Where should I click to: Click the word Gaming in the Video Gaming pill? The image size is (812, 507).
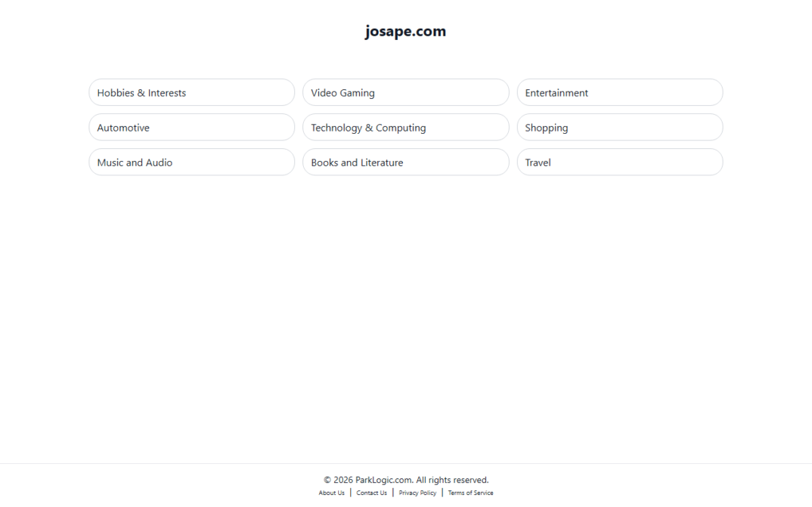[x=358, y=93]
